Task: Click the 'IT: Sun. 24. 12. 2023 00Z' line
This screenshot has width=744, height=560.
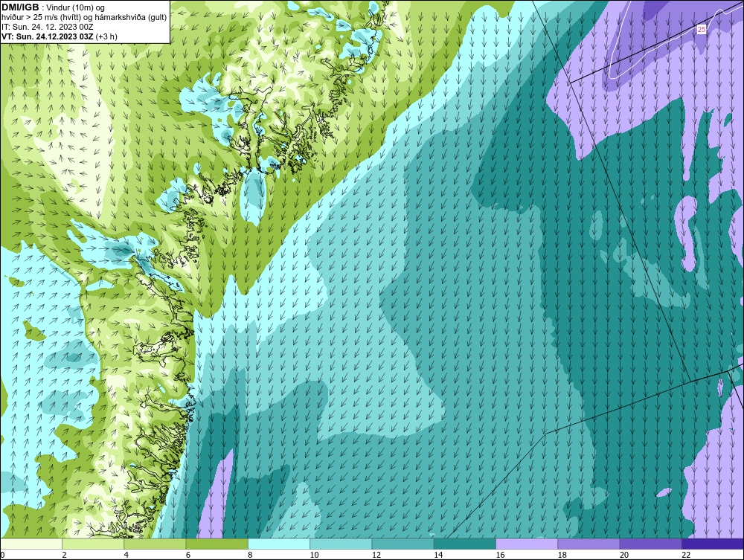Action: [48, 27]
